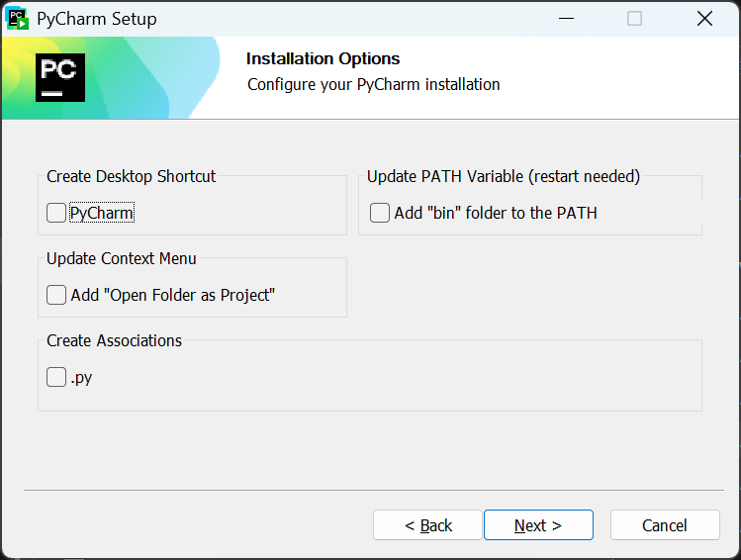Close the PyCharm Setup window

(x=704, y=18)
